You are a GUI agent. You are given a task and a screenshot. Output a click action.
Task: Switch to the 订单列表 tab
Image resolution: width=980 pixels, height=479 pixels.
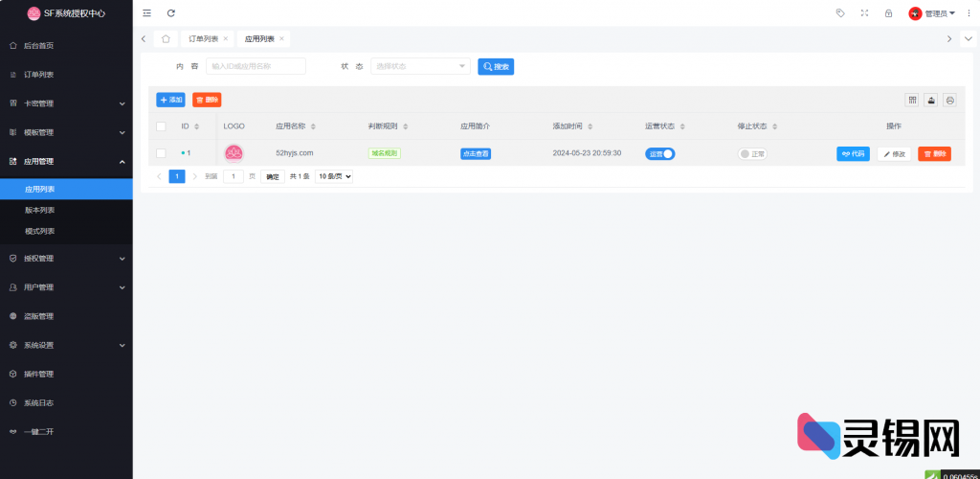point(203,38)
